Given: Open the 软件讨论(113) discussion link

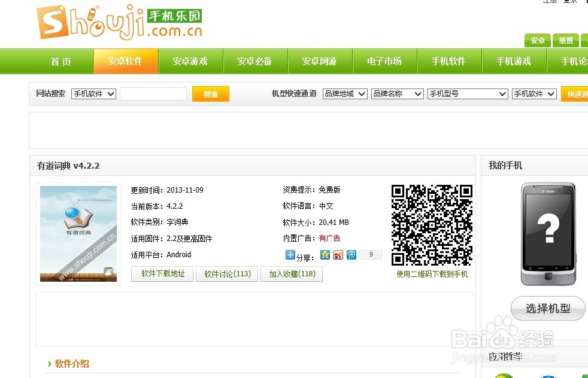Looking at the screenshot, I should click(x=227, y=274).
